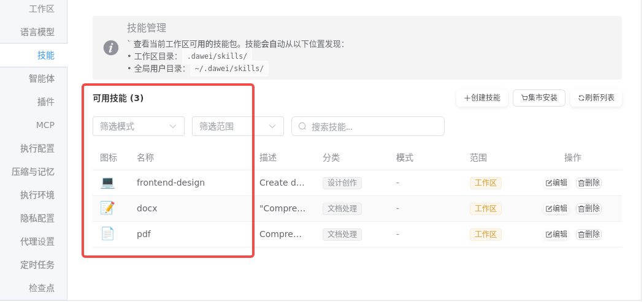Open the MCP settings tab
The height and width of the screenshot is (302, 644).
pos(45,125)
